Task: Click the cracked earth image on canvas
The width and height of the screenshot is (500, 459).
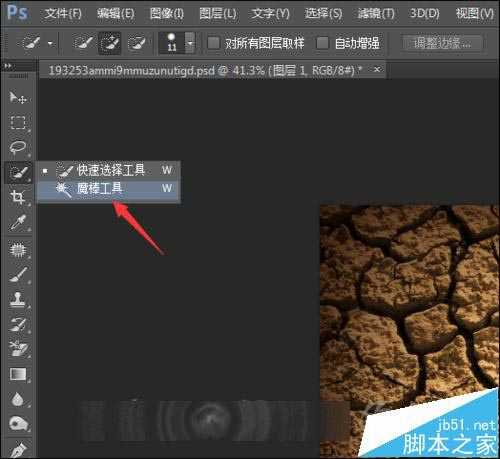Action: (x=409, y=330)
